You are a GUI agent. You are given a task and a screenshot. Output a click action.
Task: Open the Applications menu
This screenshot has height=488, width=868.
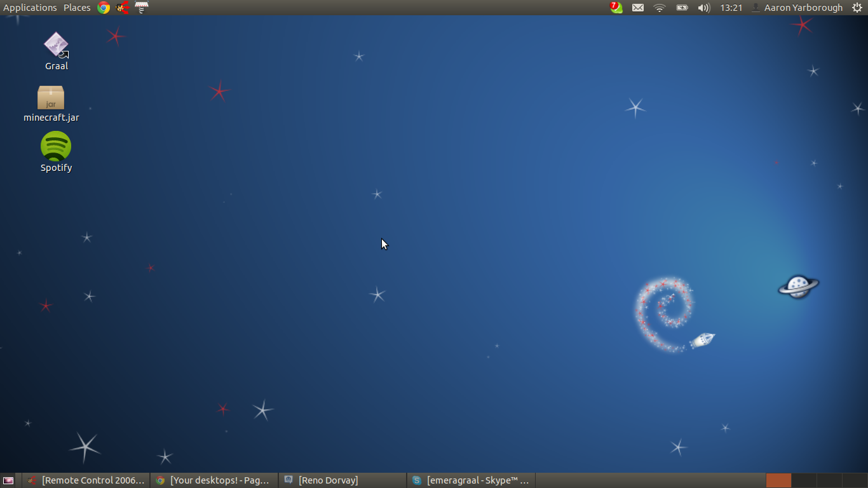coord(30,8)
